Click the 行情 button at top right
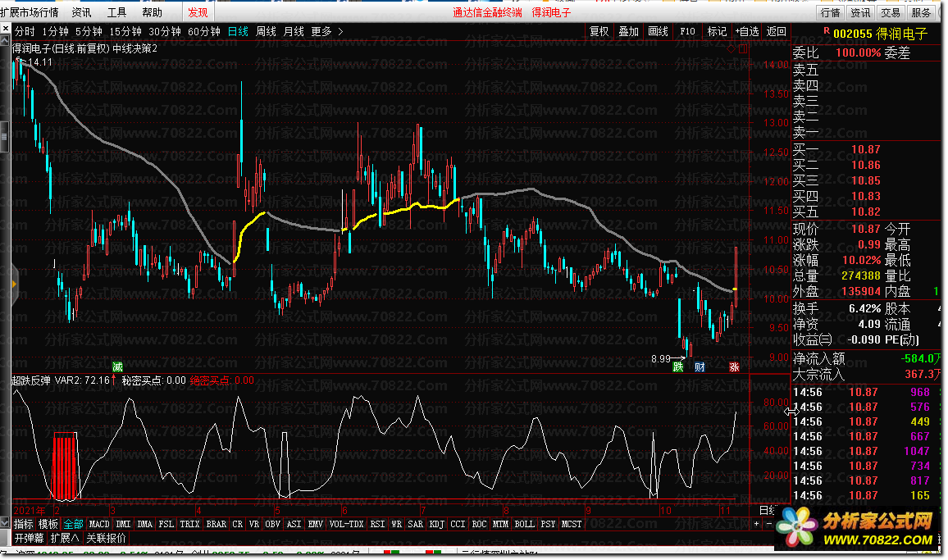Image resolution: width=948 pixels, height=560 pixels. pyautogui.click(x=830, y=12)
